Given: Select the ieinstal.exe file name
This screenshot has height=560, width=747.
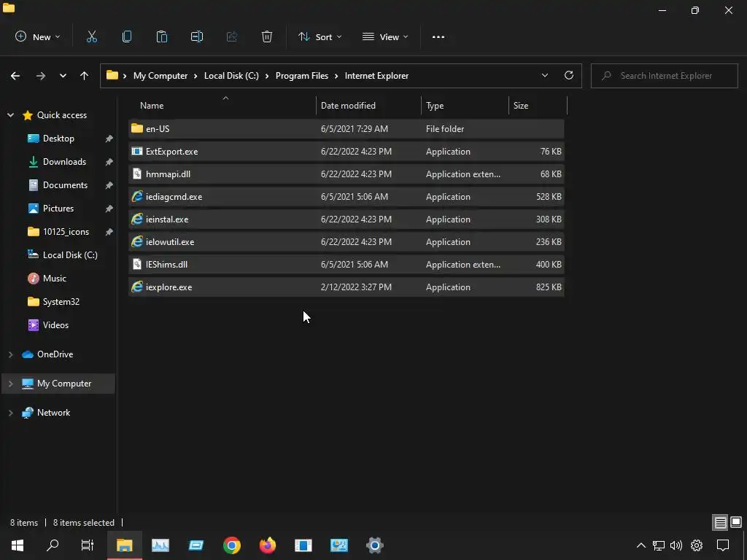Looking at the screenshot, I should 167,219.
